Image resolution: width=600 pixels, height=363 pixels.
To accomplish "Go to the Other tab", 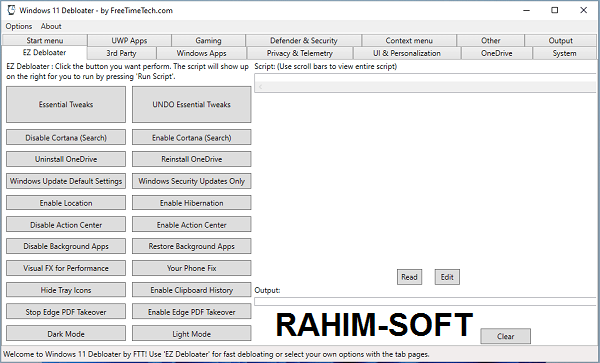I will coord(491,41).
